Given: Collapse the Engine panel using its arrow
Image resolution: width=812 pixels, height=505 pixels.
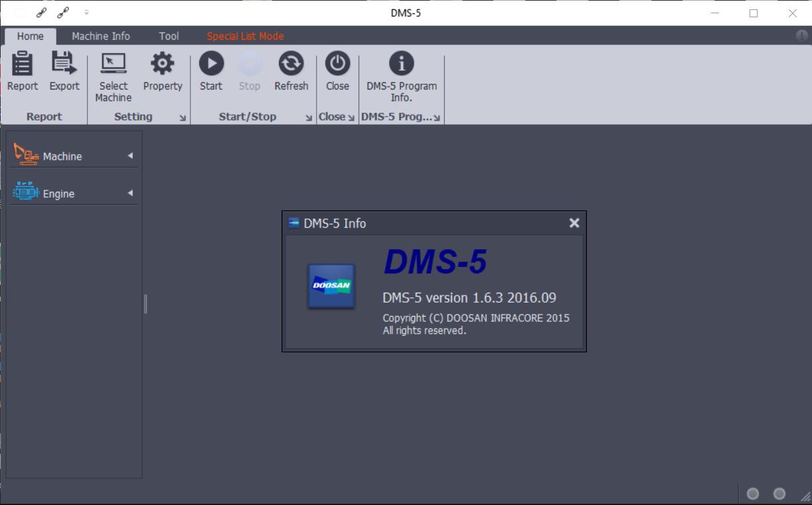Looking at the screenshot, I should [131, 192].
